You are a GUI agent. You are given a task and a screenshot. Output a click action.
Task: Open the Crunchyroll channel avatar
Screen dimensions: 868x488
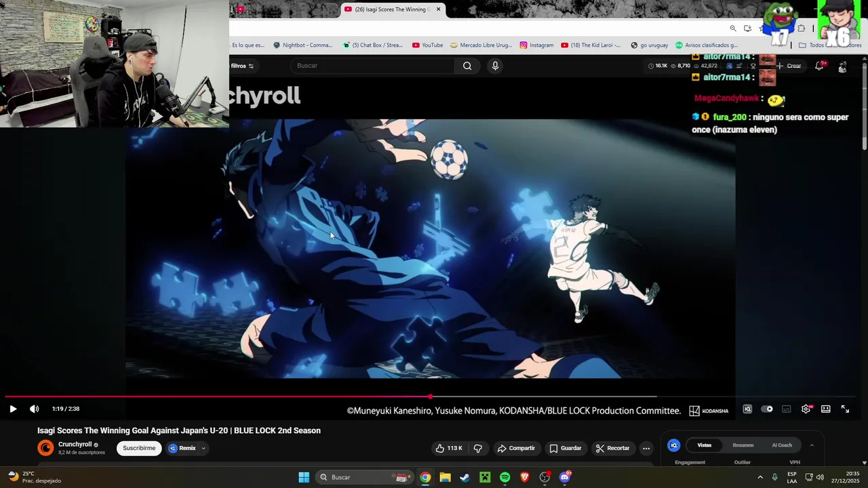click(x=45, y=448)
